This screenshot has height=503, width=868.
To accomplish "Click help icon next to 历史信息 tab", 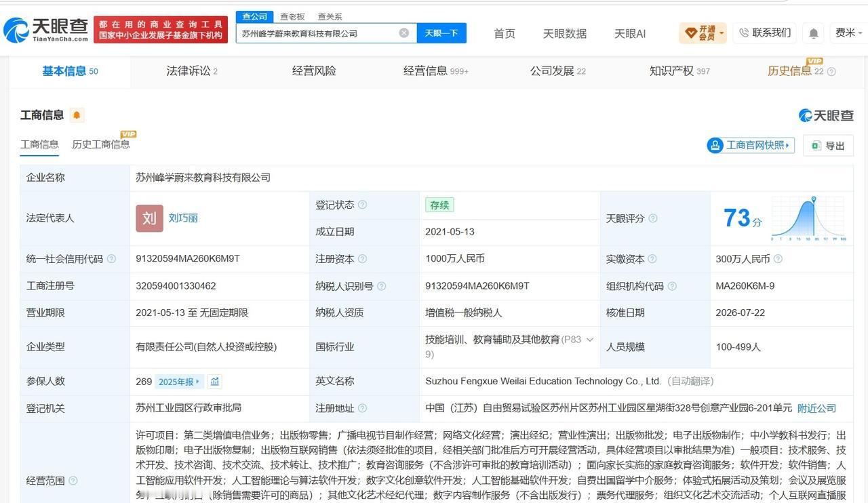I will [x=831, y=71].
